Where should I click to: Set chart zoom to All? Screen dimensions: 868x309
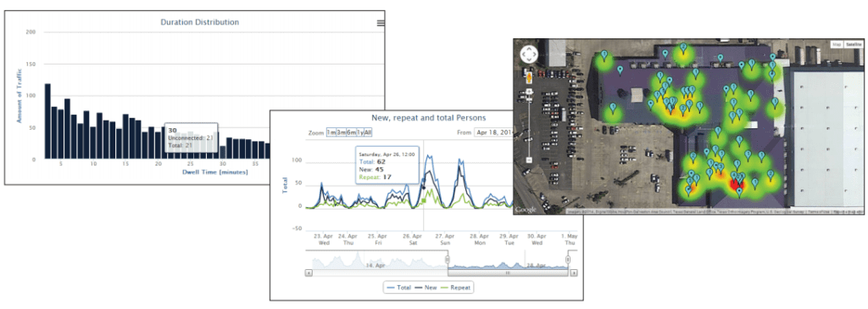[368, 132]
